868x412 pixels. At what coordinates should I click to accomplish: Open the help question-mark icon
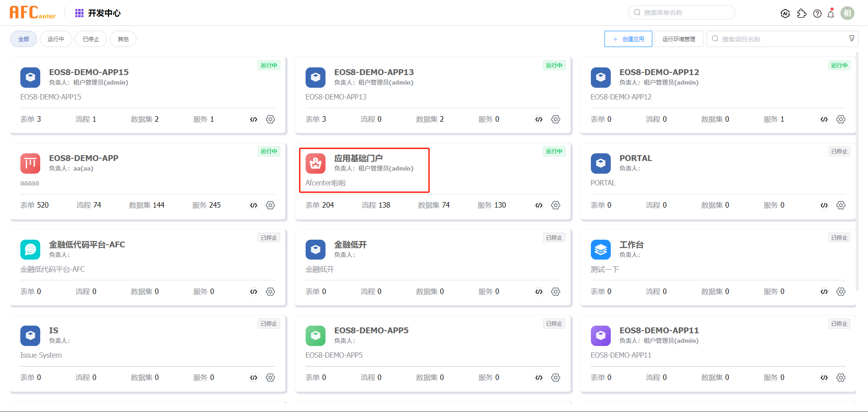[817, 14]
